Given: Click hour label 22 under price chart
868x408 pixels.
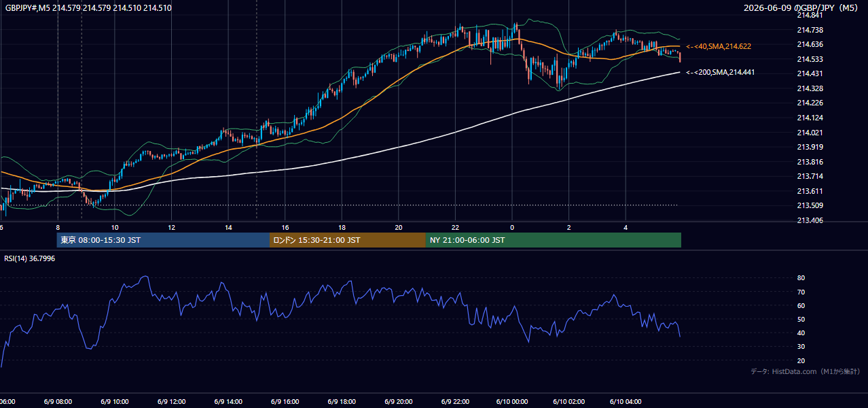Looking at the screenshot, I should (455, 228).
